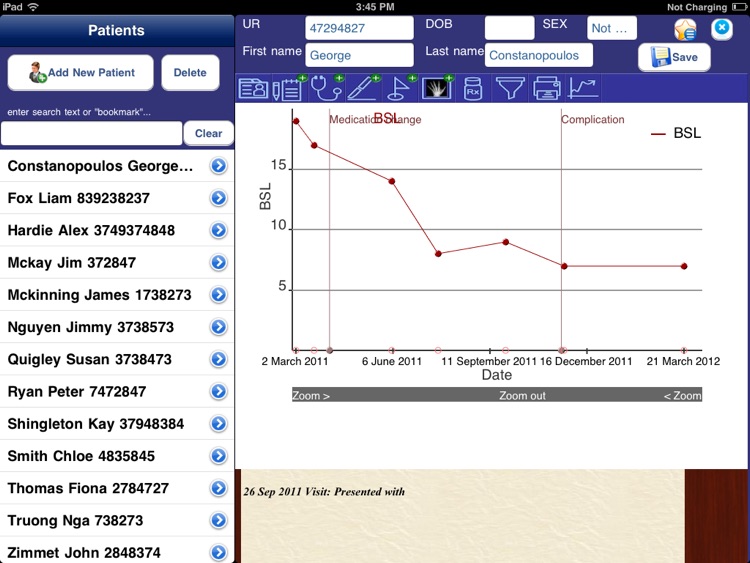Expand details arrow for Fox Liam
Viewport: 750px width, 563px height.
point(218,198)
